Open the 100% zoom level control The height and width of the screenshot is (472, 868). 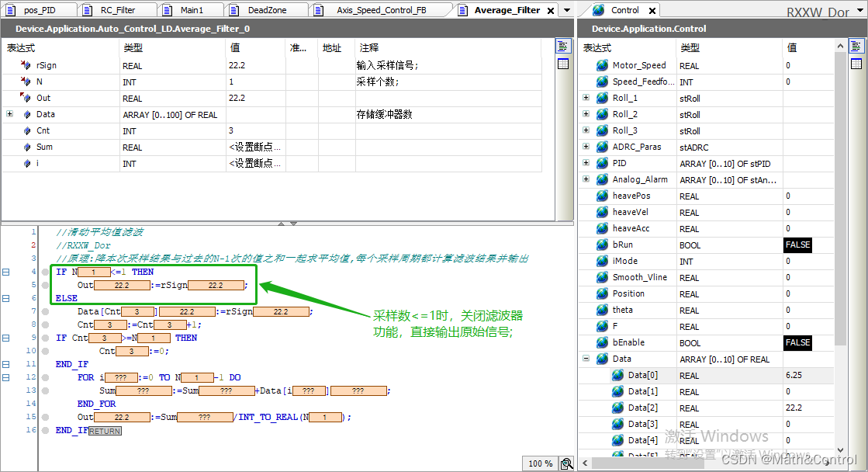pyautogui.click(x=541, y=463)
